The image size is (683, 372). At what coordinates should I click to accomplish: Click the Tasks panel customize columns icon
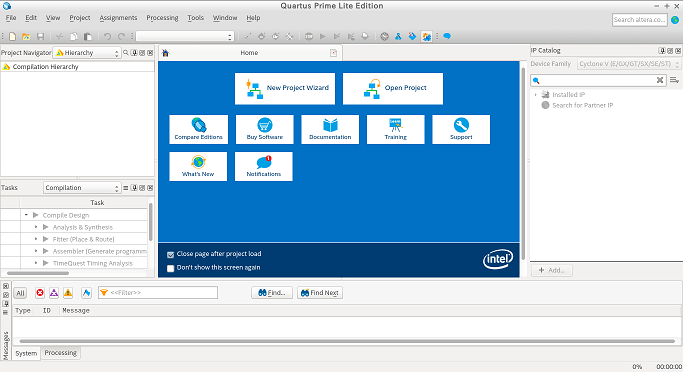126,188
